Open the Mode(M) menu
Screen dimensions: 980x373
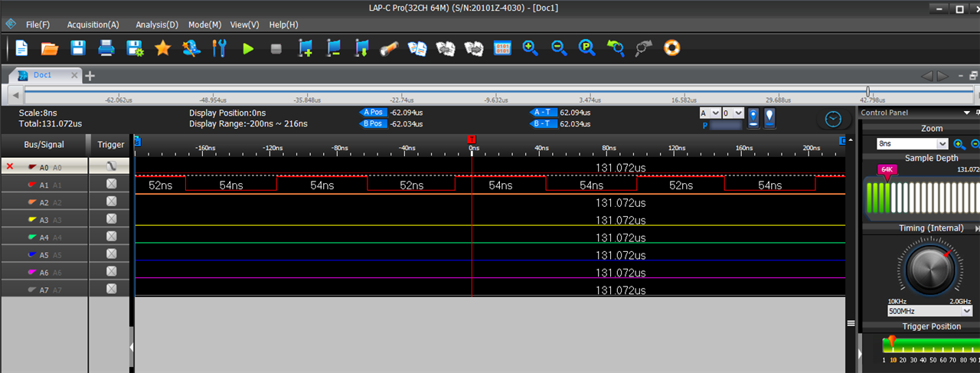(x=204, y=25)
